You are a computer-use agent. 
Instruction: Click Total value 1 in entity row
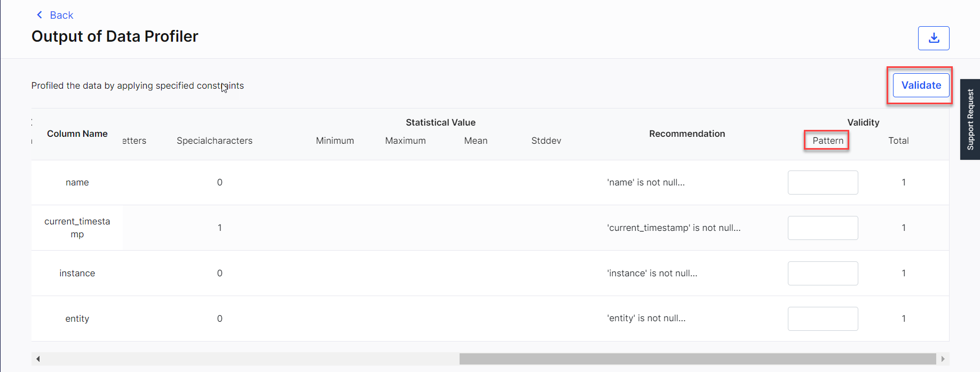point(903,319)
